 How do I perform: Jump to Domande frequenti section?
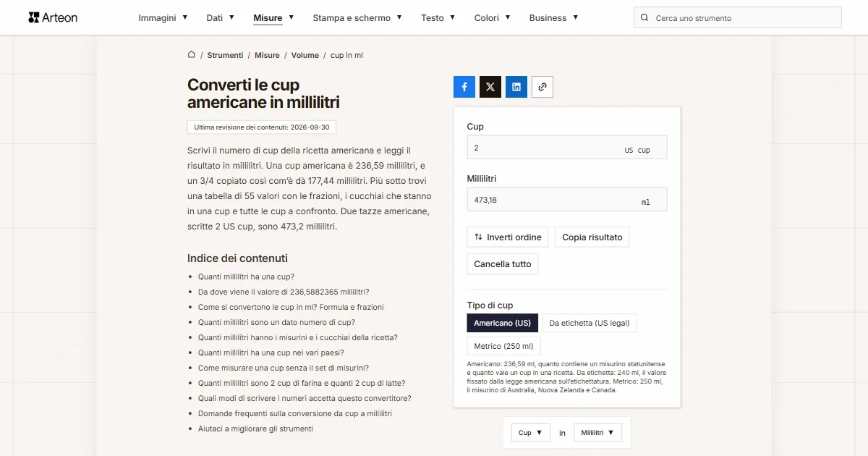pos(295,413)
